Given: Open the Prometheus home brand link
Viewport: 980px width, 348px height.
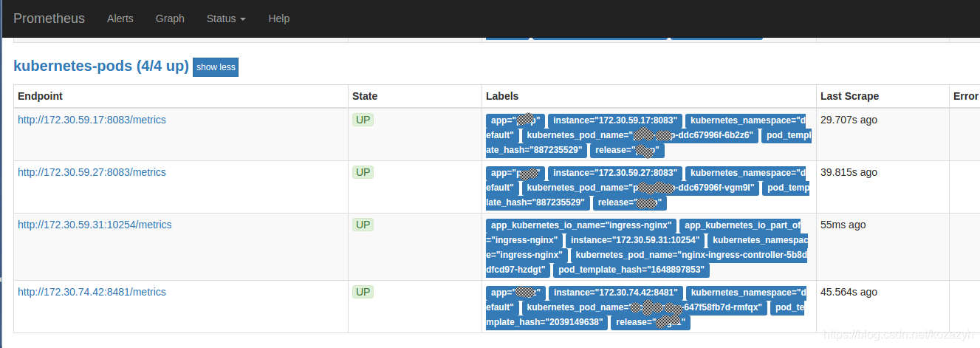Looking at the screenshot, I should (x=49, y=18).
